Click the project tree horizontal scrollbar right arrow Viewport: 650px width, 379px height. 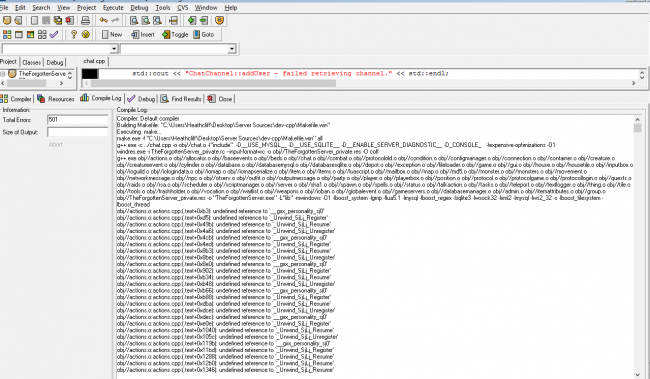point(61,83)
